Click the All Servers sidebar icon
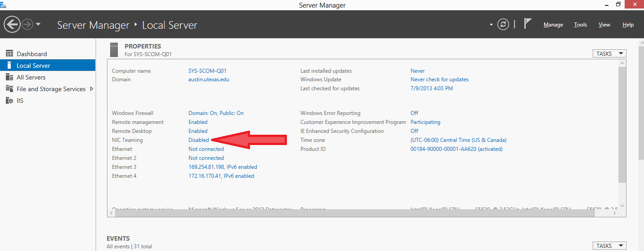The height and width of the screenshot is (251, 644). (x=9, y=77)
